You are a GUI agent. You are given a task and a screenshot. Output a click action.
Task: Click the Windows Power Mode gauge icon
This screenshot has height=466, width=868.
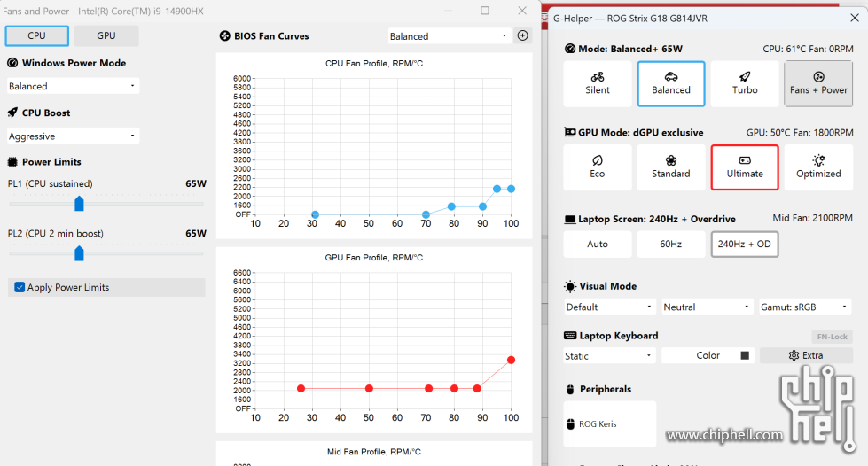(12, 63)
